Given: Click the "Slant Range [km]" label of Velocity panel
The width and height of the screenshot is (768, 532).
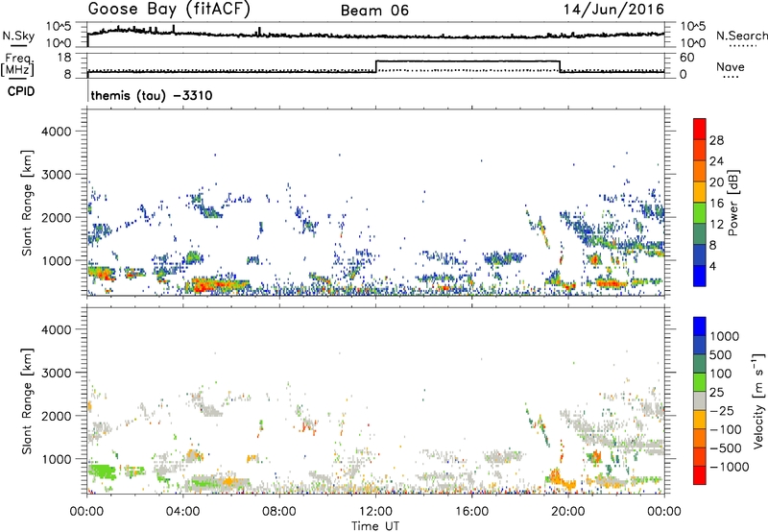Looking at the screenshot, I should tap(27, 400).
